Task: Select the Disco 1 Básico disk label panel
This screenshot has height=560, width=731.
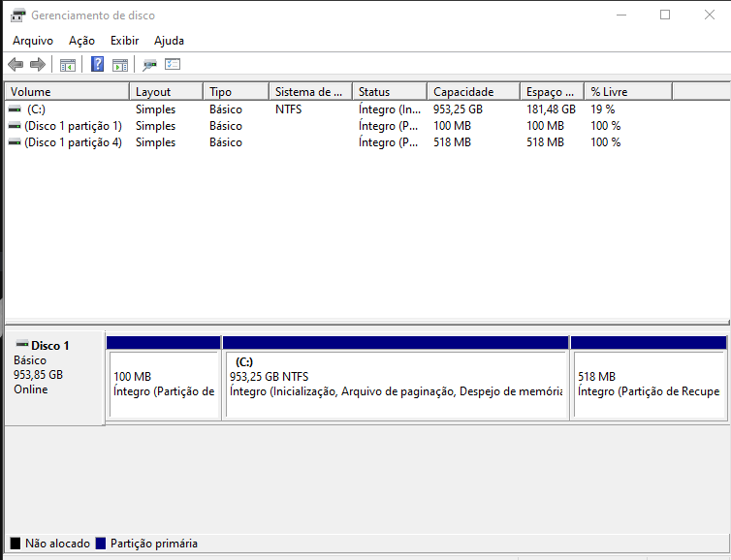Action: [54, 378]
